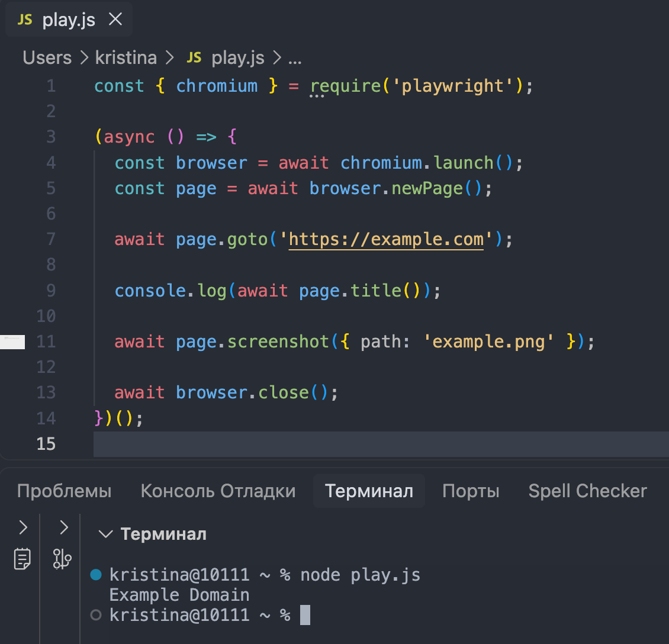669x644 pixels.
Task: Click line number 15 in the gutter
Action: pyautogui.click(x=46, y=444)
